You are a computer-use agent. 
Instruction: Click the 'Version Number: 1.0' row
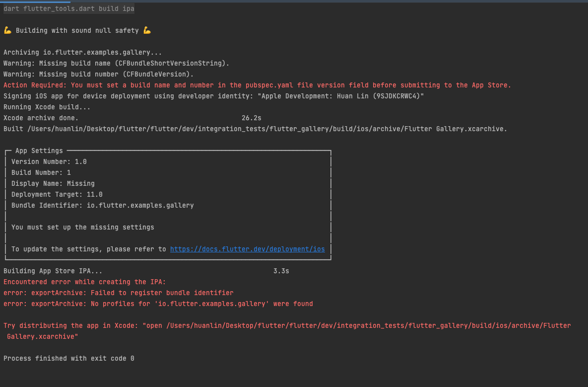point(49,162)
